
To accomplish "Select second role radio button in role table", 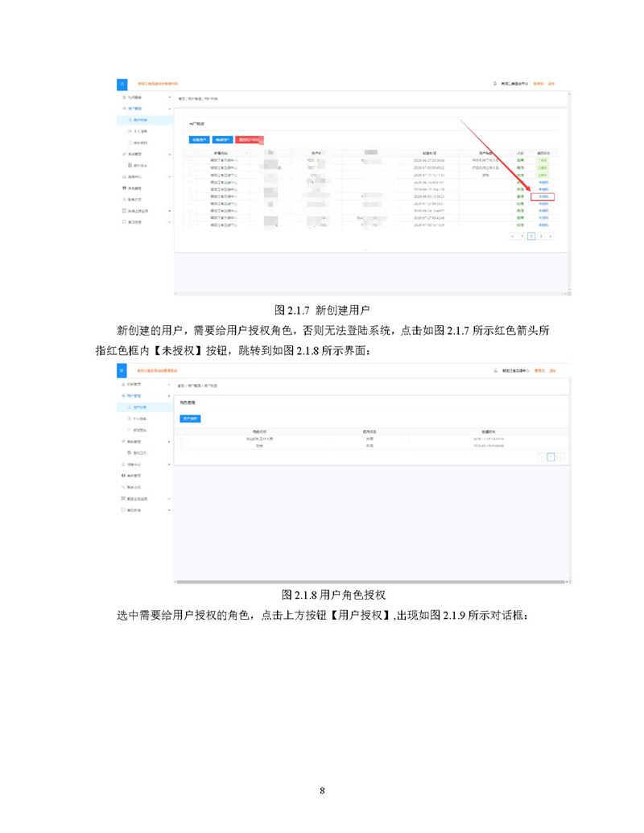I will pyautogui.click(x=183, y=445).
